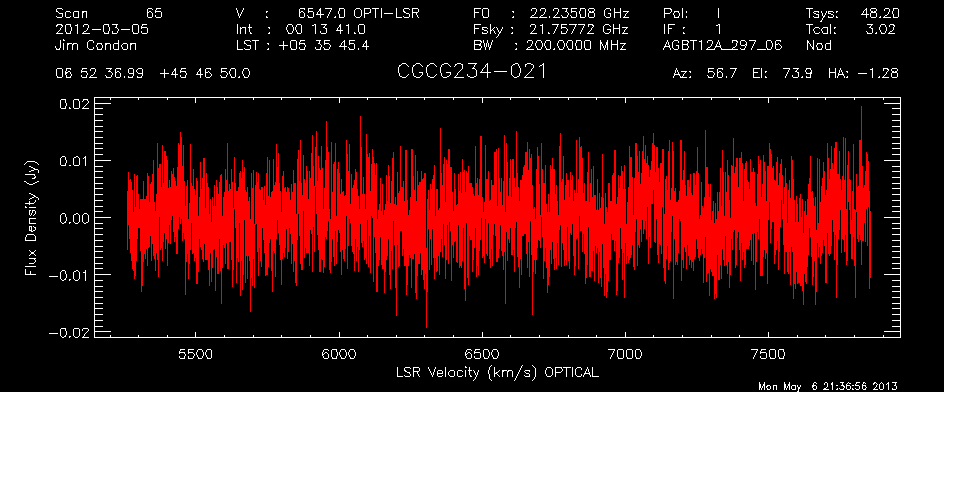Click observer name Jim Condon
This screenshot has height=490, width=962.
pos(96,45)
